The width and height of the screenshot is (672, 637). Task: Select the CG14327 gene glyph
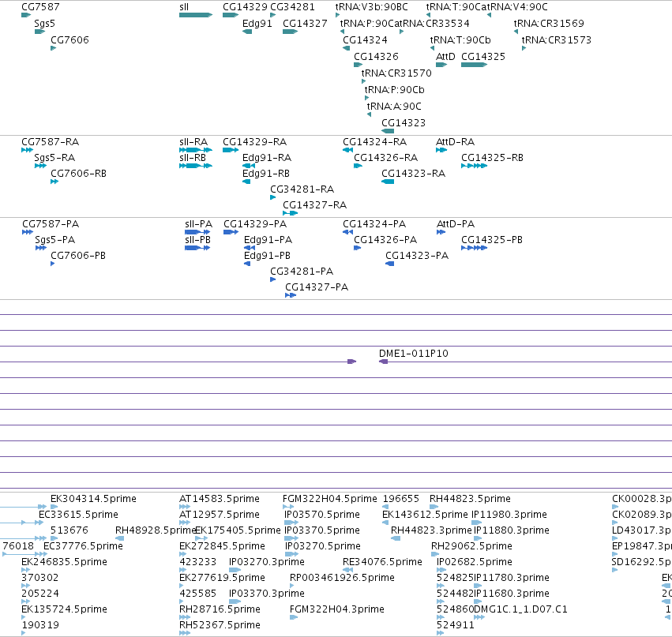(x=290, y=32)
